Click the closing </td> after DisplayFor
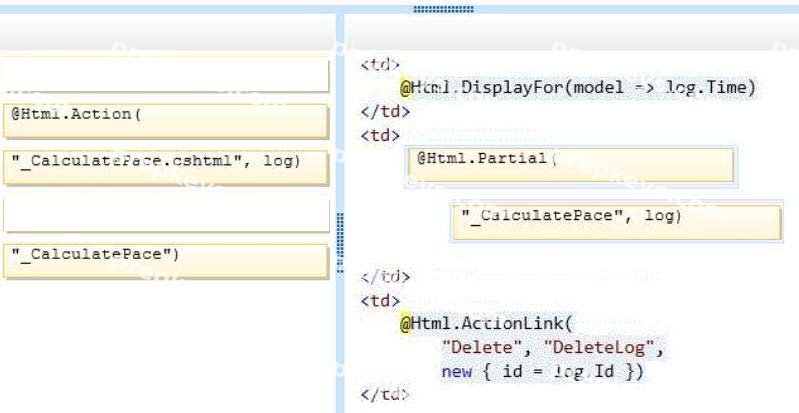Viewport: 799px width, 413px height. 385,111
